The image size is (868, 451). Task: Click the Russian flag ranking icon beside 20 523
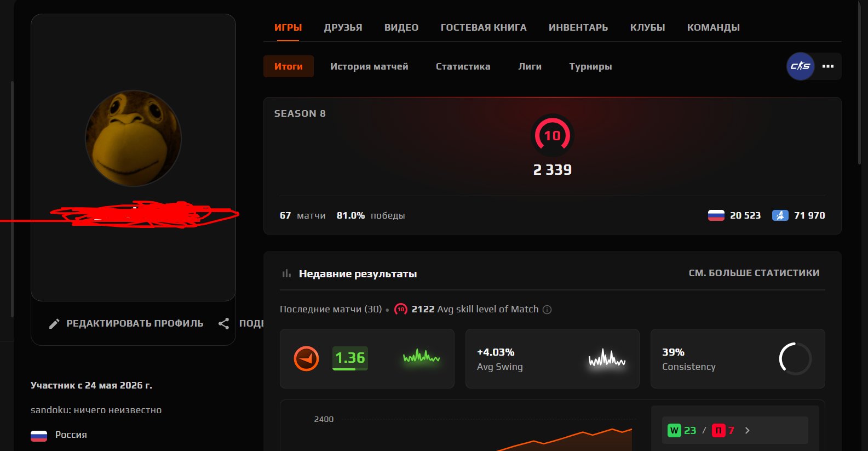click(x=716, y=215)
